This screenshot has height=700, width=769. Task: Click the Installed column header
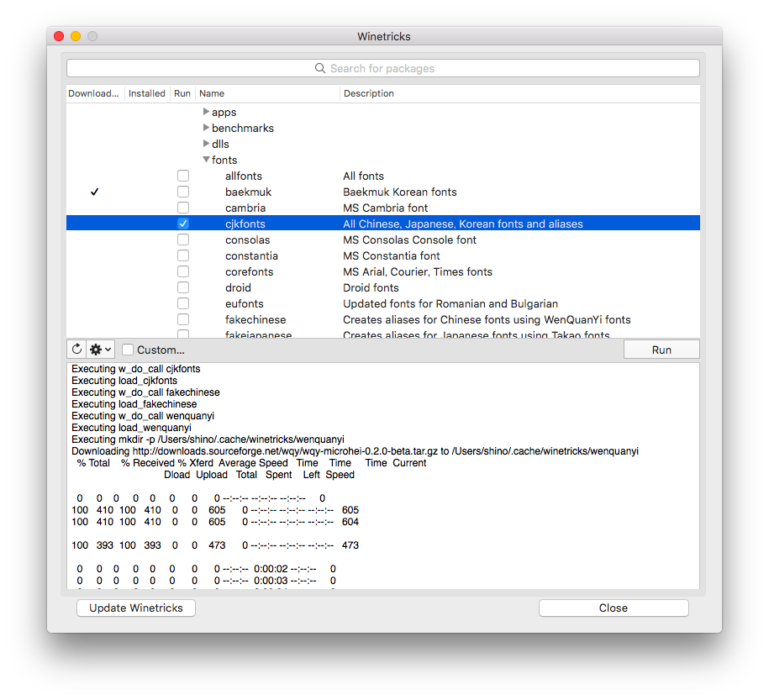[x=146, y=93]
